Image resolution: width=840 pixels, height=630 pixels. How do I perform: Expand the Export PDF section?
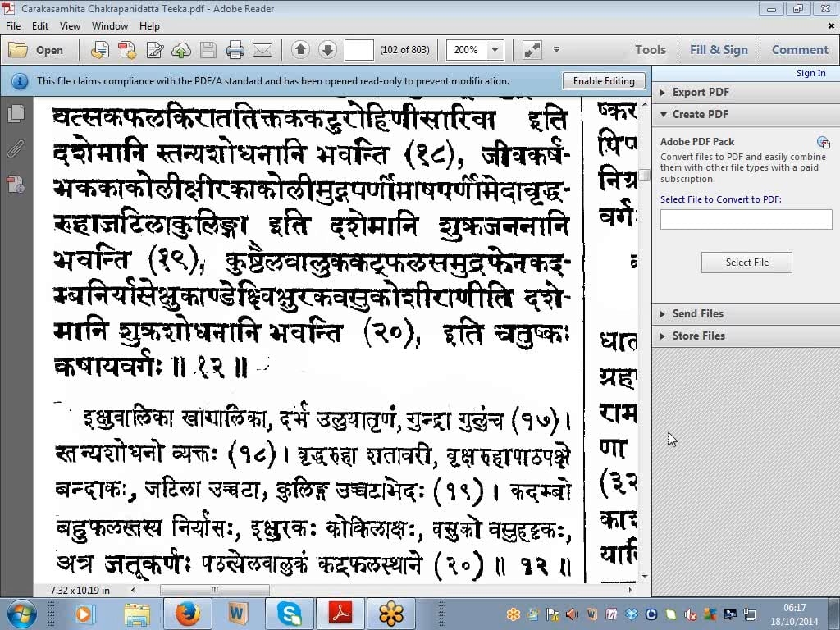pyautogui.click(x=700, y=92)
